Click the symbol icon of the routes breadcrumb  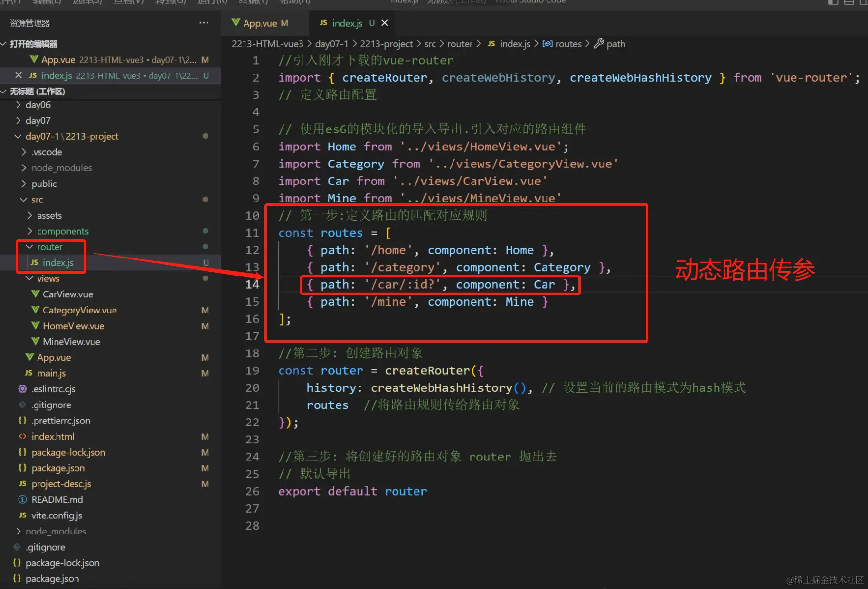click(x=547, y=44)
